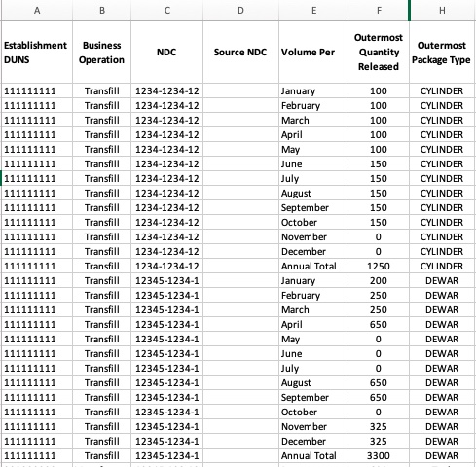Select the cell showing quantity 1250

(x=379, y=267)
